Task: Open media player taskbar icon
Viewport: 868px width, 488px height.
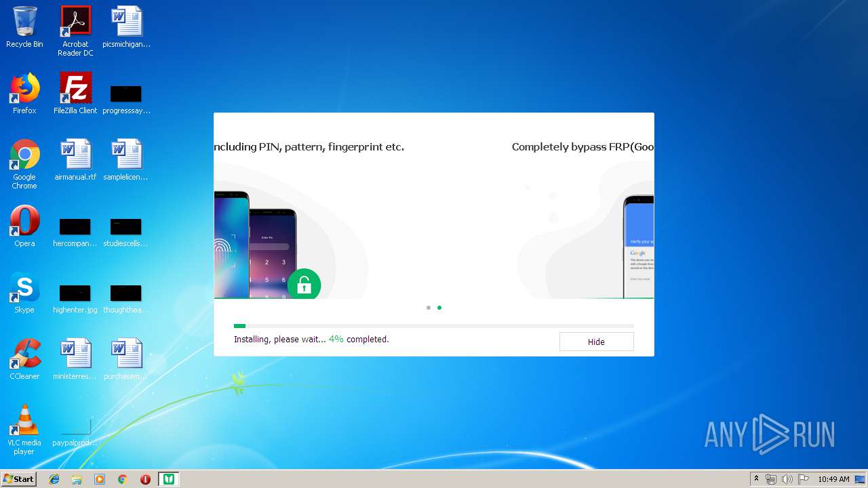Action: [x=100, y=479]
